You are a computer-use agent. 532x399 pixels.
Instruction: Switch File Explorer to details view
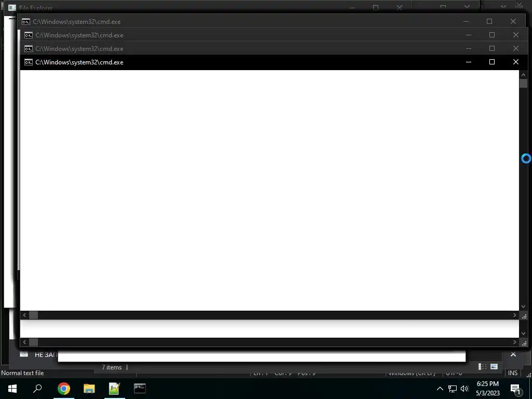click(482, 366)
